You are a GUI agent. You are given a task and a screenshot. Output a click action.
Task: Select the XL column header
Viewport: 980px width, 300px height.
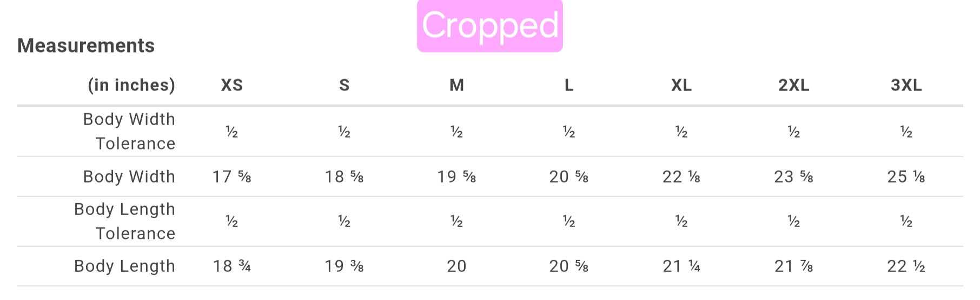[681, 85]
